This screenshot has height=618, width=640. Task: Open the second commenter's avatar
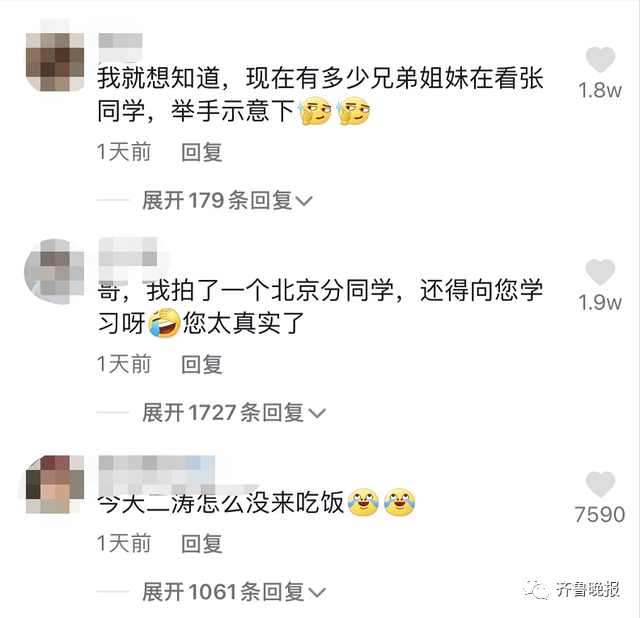[x=55, y=272]
